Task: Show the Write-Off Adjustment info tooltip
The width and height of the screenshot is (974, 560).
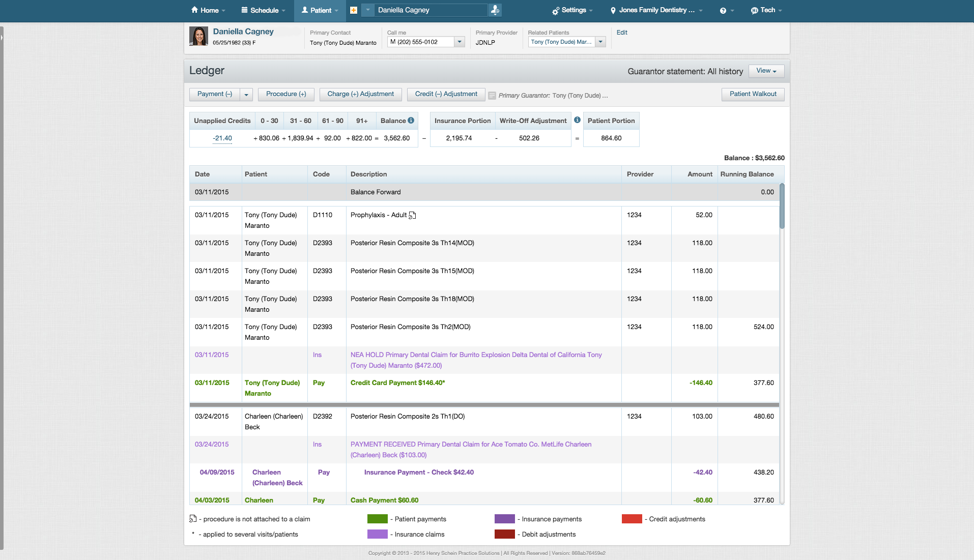Action: point(577,120)
